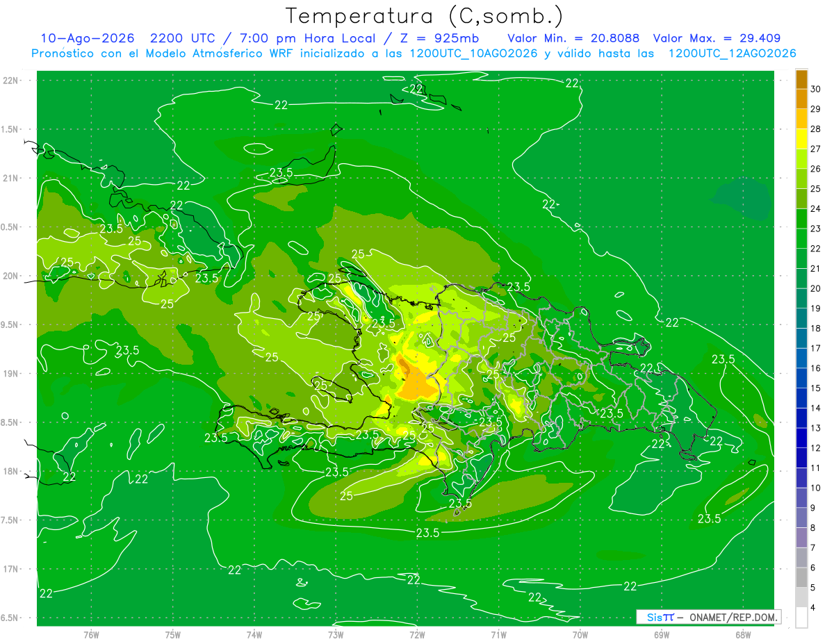Click the "68W" longitude axis label
The width and height of the screenshot is (834, 644).
pyautogui.click(x=742, y=635)
